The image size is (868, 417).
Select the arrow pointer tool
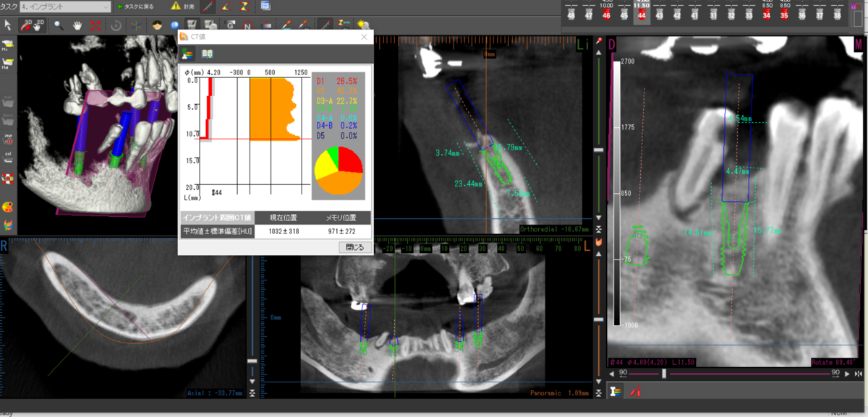point(7,25)
